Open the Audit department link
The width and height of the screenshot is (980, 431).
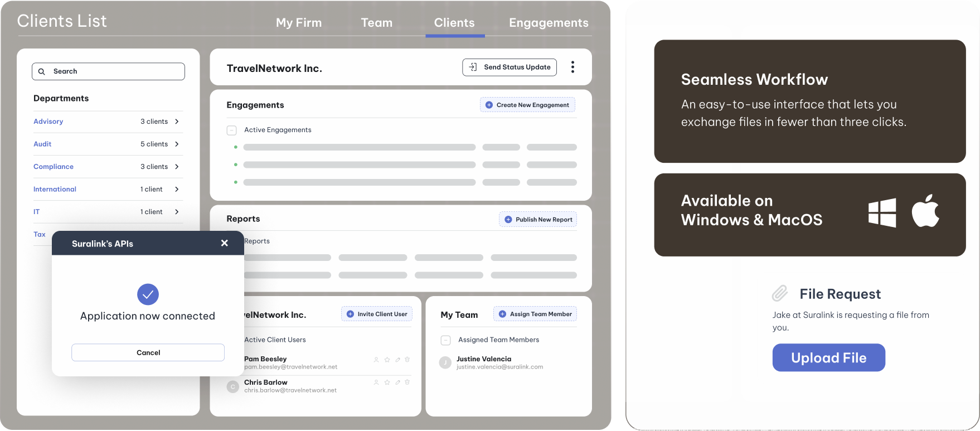click(x=42, y=144)
